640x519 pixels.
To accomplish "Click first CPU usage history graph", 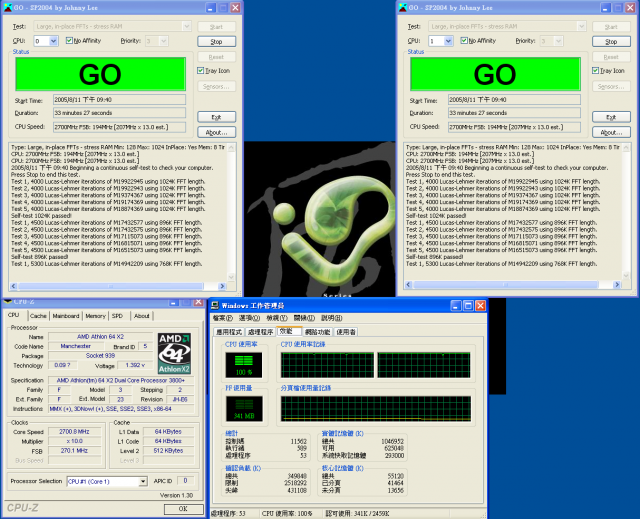I will coord(327,365).
